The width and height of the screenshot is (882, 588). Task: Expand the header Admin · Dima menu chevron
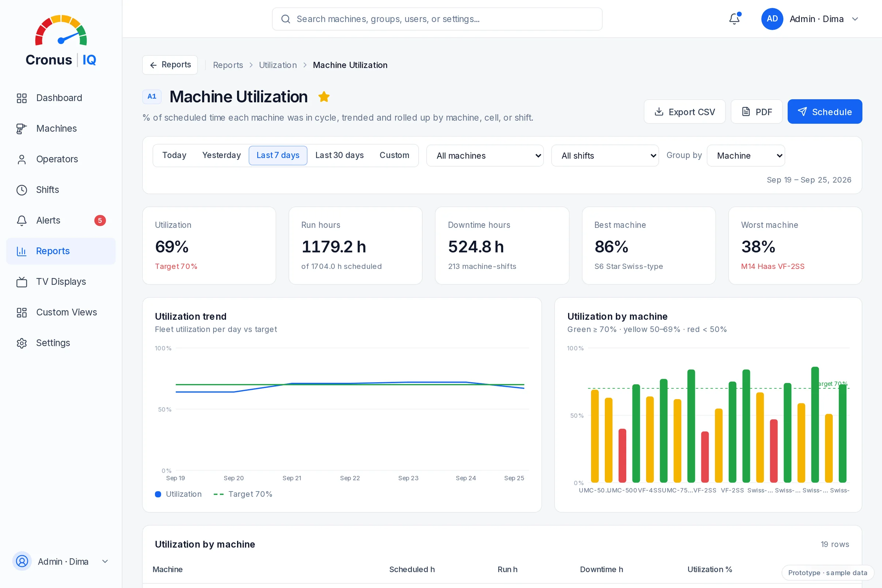(x=855, y=19)
